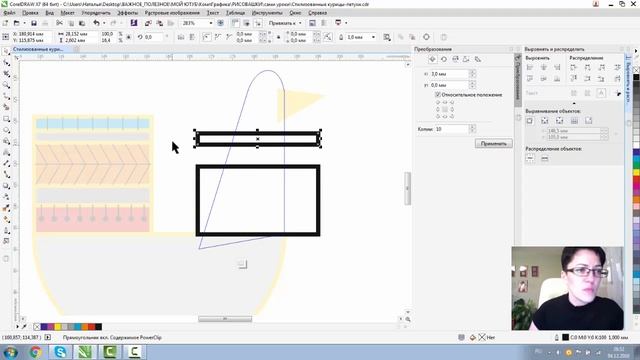Viewport: 640px width, 360px height.
Task: Open the Rotate tab icon in the Transformations docker
Action: pos(444,60)
